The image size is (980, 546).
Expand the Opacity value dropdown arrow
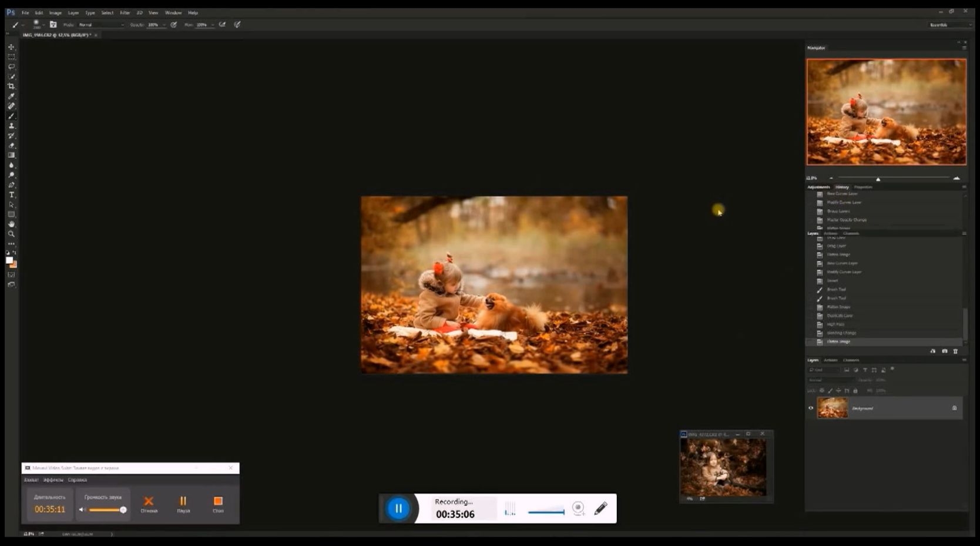pyautogui.click(x=164, y=25)
